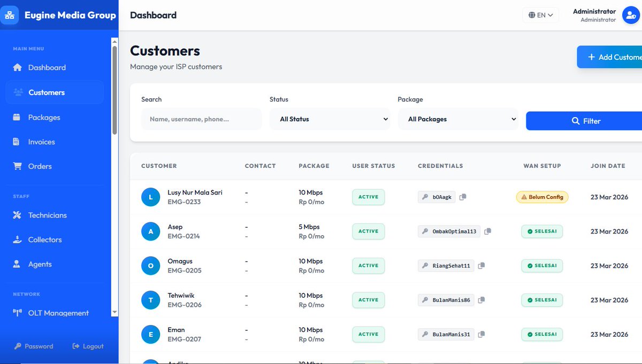
Task: Click the Agents person icon
Action: point(17,264)
